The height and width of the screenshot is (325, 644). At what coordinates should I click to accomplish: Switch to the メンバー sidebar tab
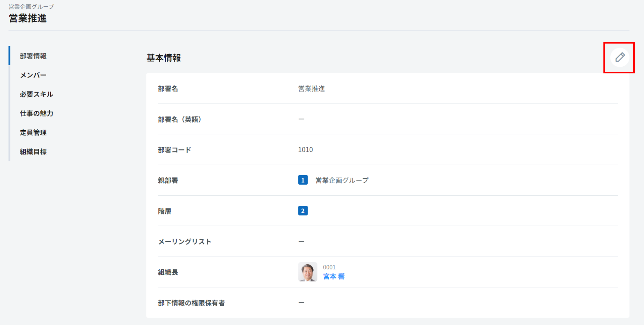click(x=33, y=75)
